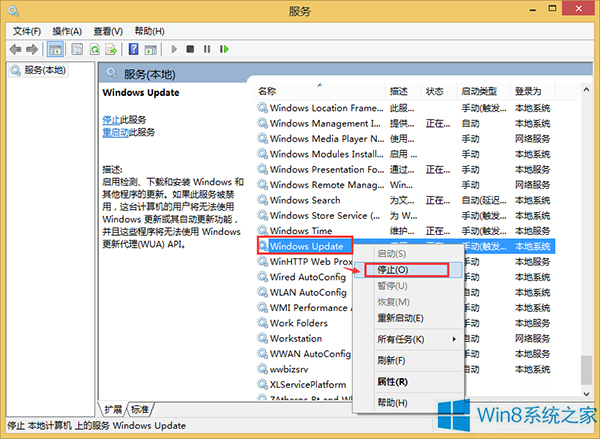
Task: Select the XLServicePlatform service
Action: pyautogui.click(x=308, y=385)
